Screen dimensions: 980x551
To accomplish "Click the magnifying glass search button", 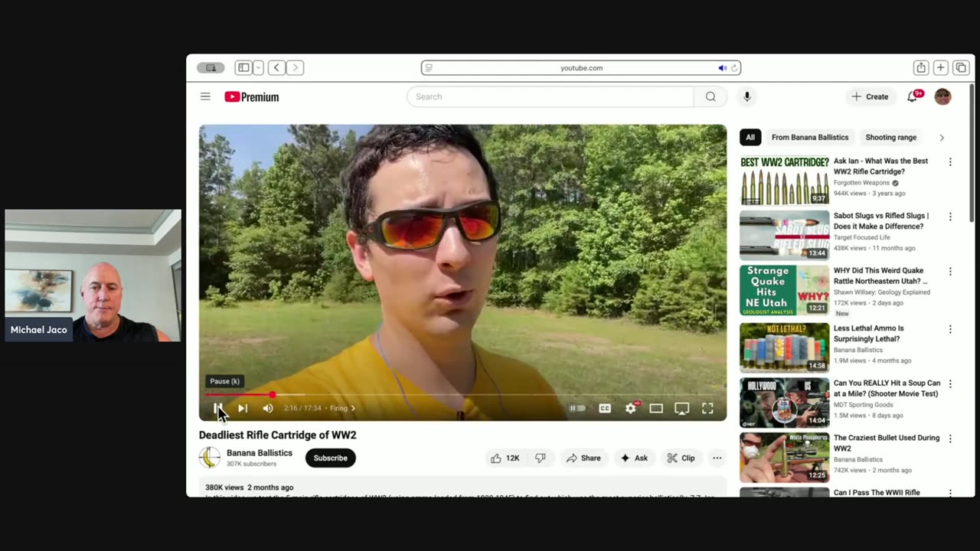I will (x=710, y=96).
